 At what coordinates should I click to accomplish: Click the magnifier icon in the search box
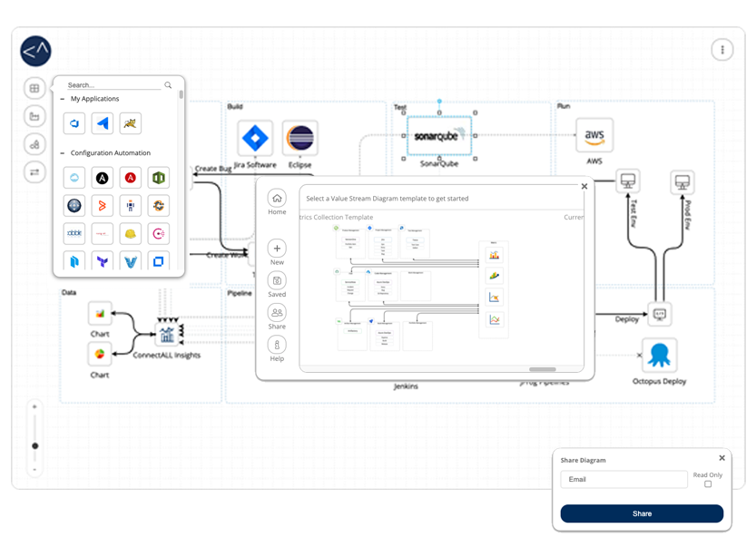click(x=168, y=84)
